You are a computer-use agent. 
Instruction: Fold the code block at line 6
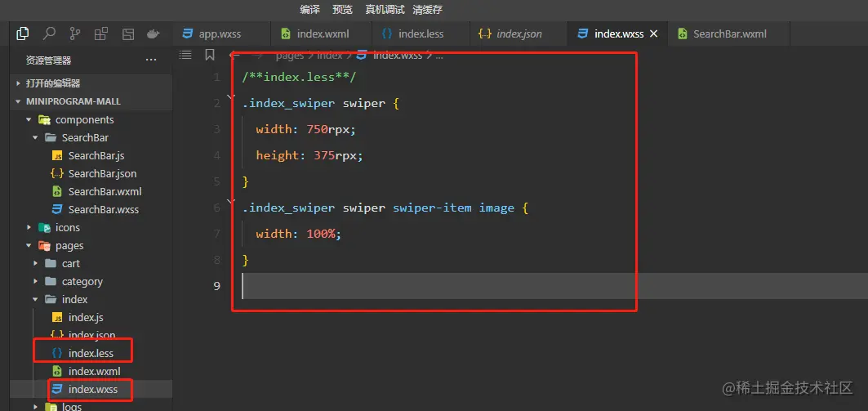231,202
